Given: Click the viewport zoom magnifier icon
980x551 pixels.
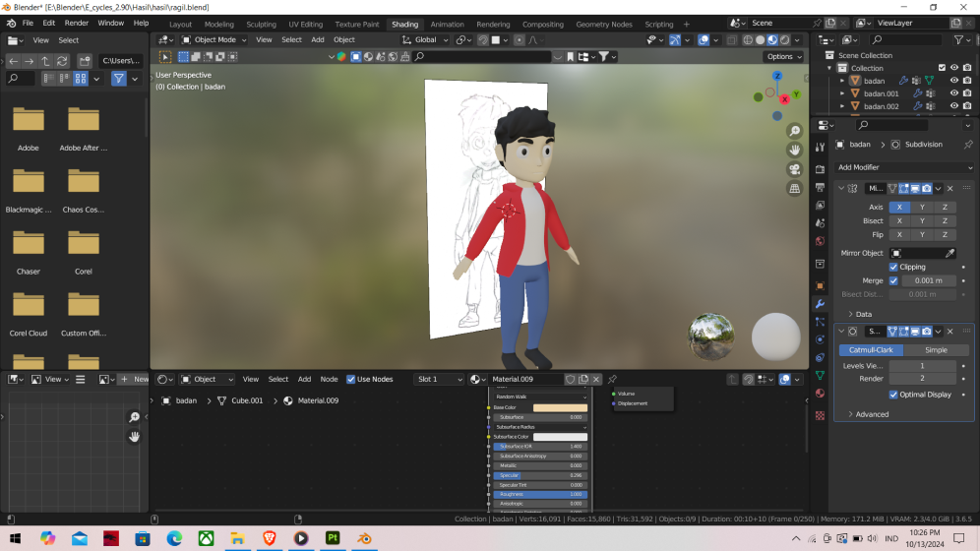Looking at the screenshot, I should coord(794,131).
